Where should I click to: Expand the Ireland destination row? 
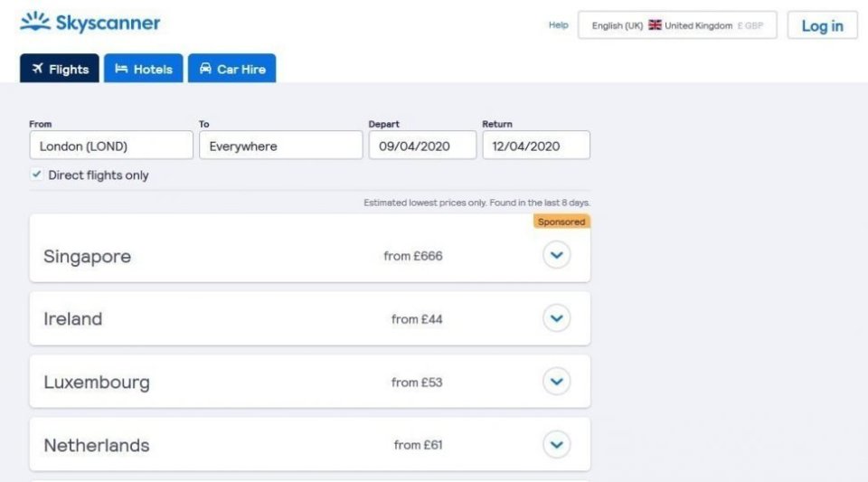tap(556, 318)
